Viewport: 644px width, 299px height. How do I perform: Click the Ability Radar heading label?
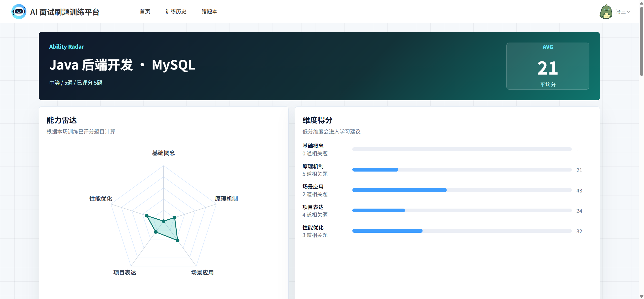[67, 47]
